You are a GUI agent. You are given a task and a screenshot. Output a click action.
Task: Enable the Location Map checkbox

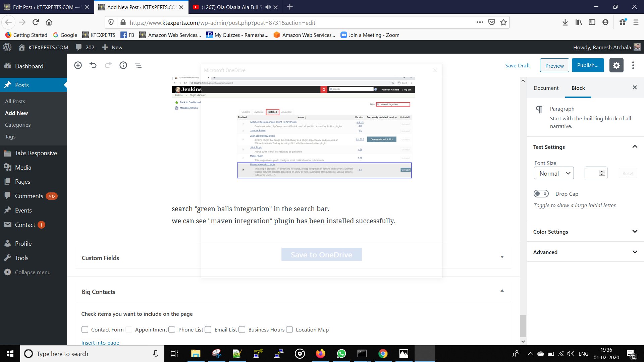pyautogui.click(x=289, y=329)
